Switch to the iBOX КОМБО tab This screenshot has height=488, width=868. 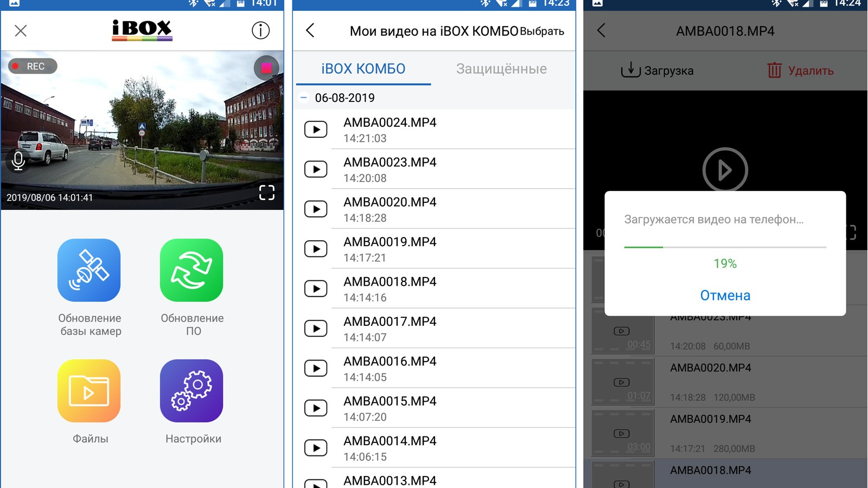[x=363, y=69]
